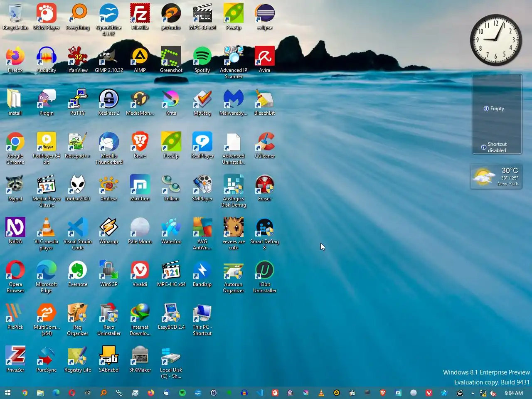Click the analog clock desktop gadget
The width and height of the screenshot is (532, 399).
(496, 40)
